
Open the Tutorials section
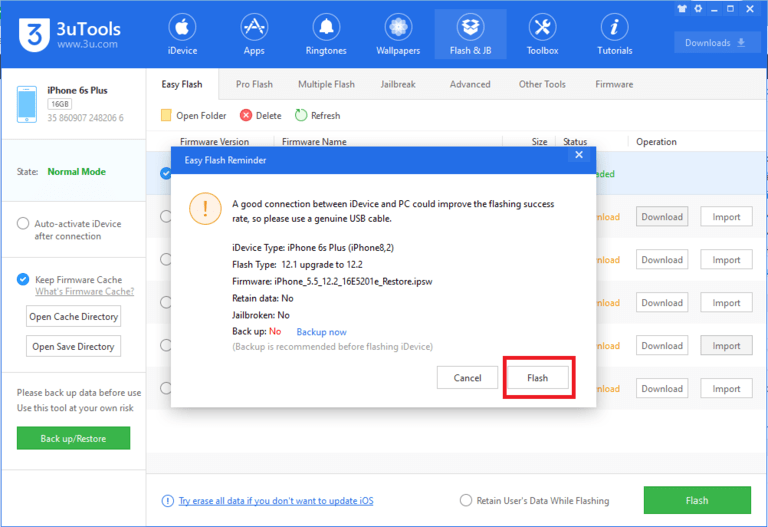(x=614, y=35)
